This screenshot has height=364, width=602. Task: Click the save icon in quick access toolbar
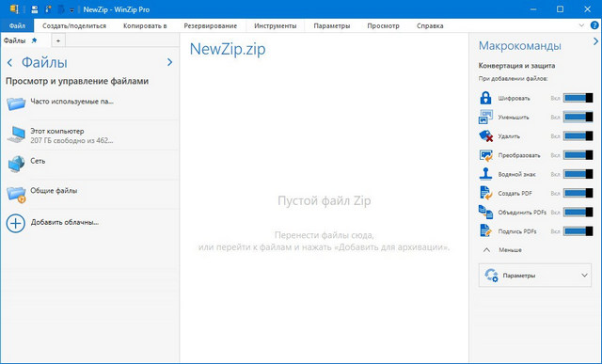tap(35, 9)
